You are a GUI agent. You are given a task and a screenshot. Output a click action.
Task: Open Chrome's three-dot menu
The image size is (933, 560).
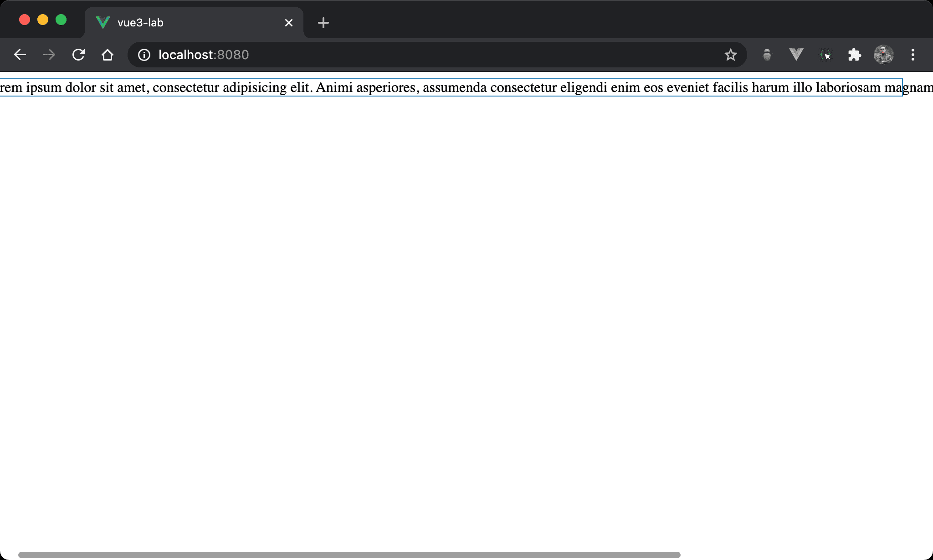(912, 55)
